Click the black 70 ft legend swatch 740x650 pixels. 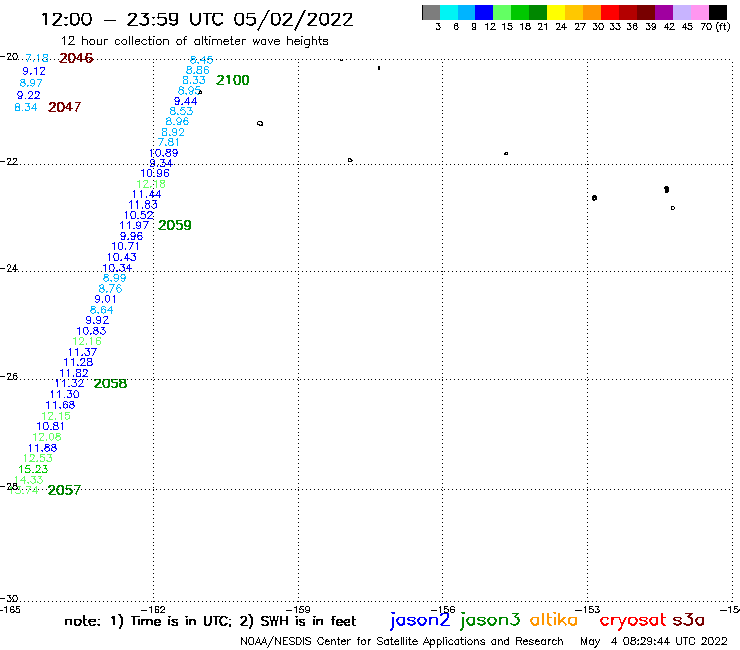[x=718, y=12]
